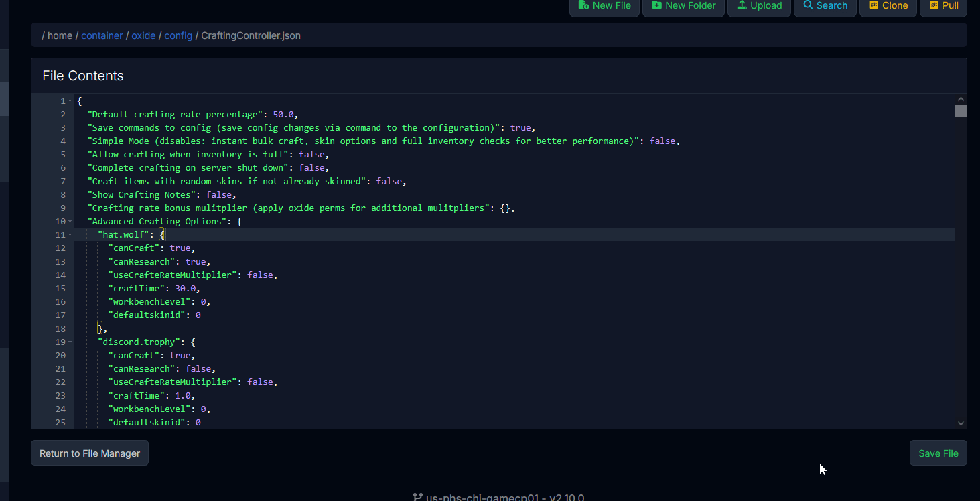
Task: Fold the Advanced Crafting Options block
Action: point(70,222)
